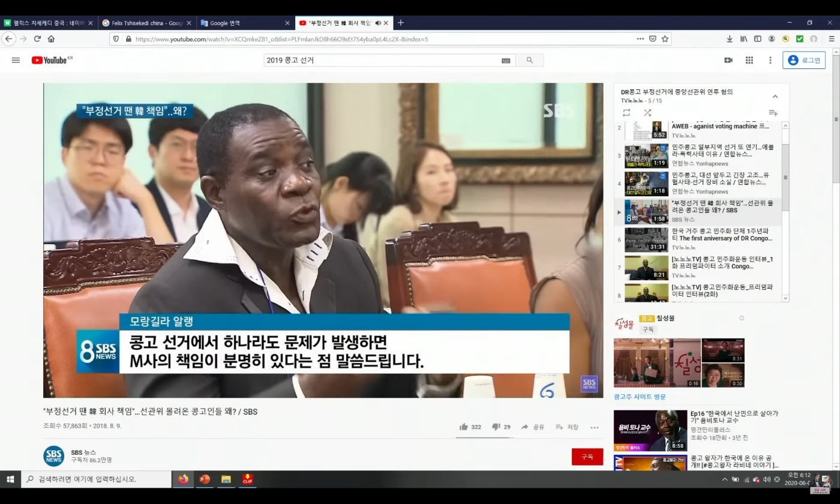Collapse the DR콩고 playlist panel
The image size is (840, 504).
pos(775,97)
